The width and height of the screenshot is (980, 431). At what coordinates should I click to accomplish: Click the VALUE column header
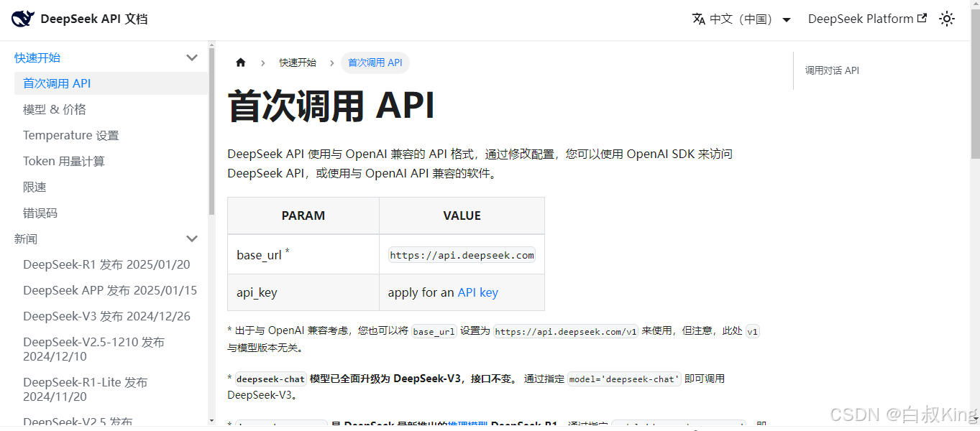[462, 215]
